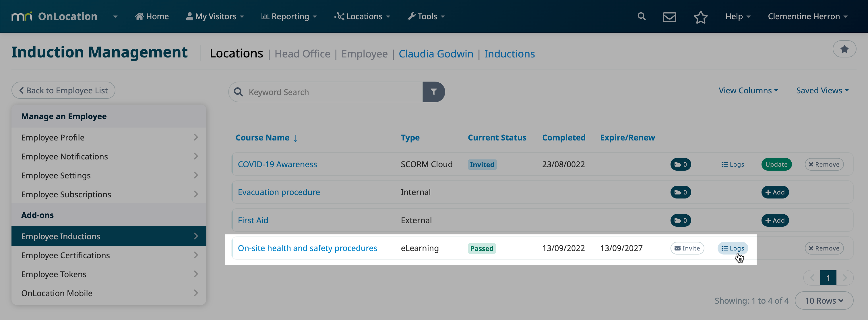
Task: Click Update for COVID-19 Awareness
Action: coord(776,164)
